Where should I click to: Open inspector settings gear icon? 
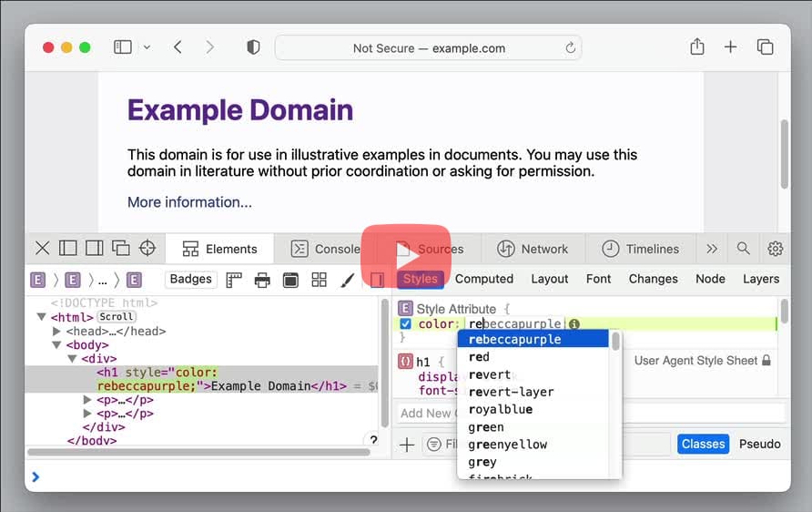point(776,249)
